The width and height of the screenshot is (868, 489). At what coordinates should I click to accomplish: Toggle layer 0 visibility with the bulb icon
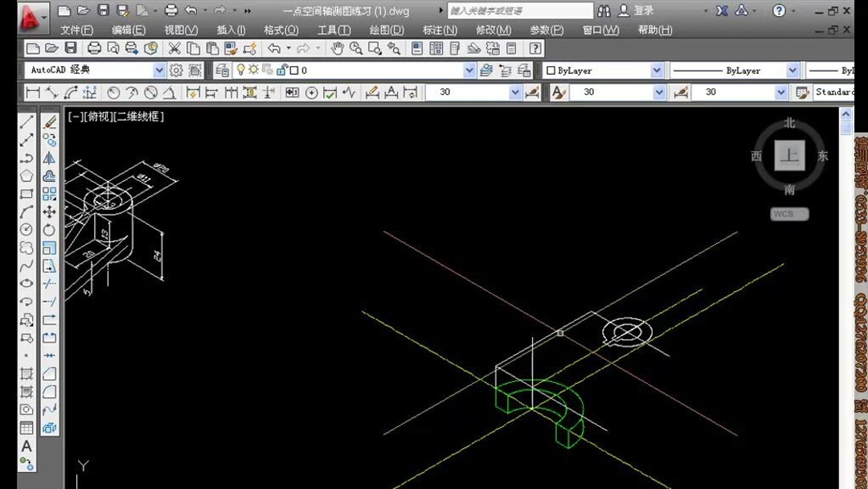tap(241, 70)
